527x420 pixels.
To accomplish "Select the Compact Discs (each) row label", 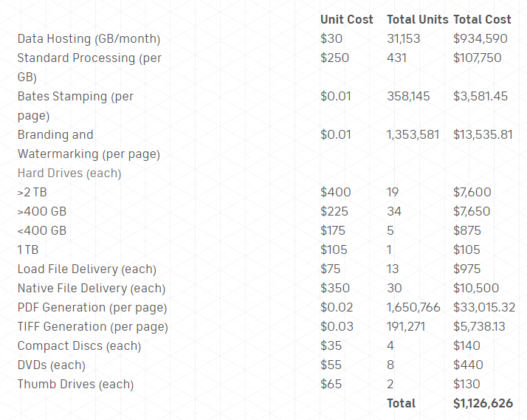I will tap(79, 345).
